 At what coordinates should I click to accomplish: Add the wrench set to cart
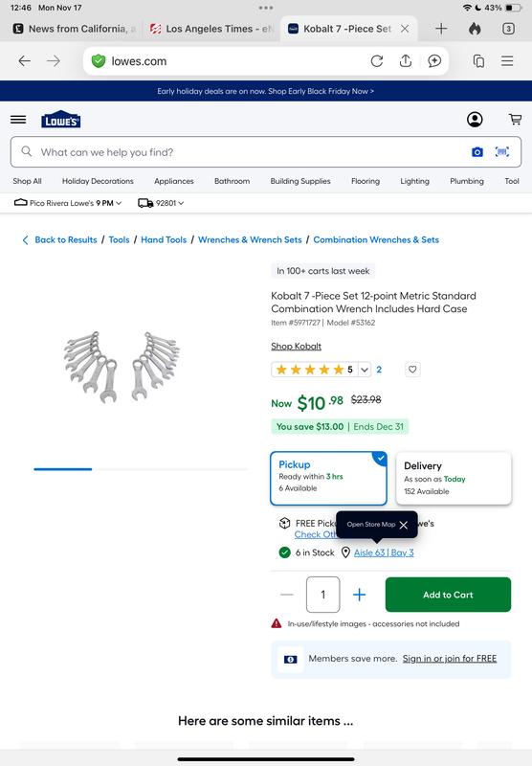pos(448,595)
